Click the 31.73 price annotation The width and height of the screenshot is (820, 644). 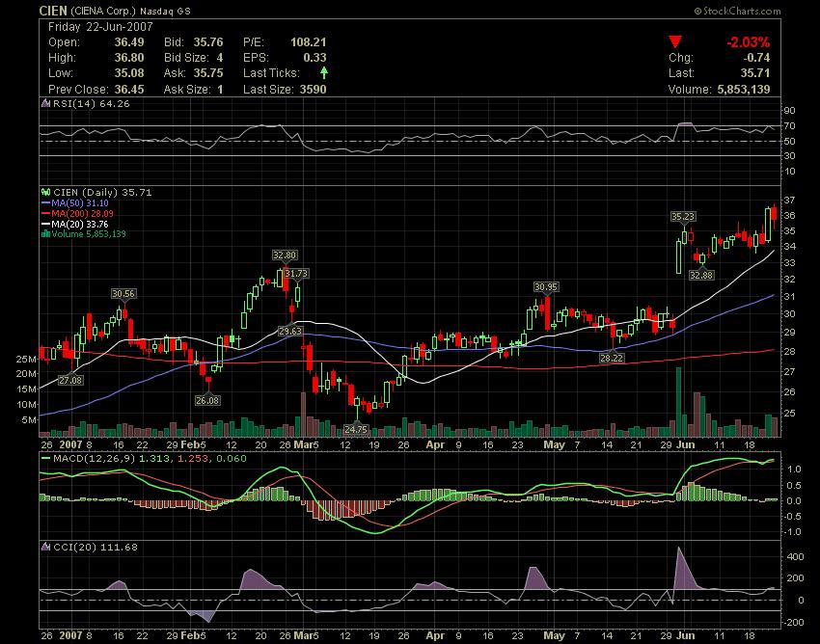pyautogui.click(x=296, y=274)
